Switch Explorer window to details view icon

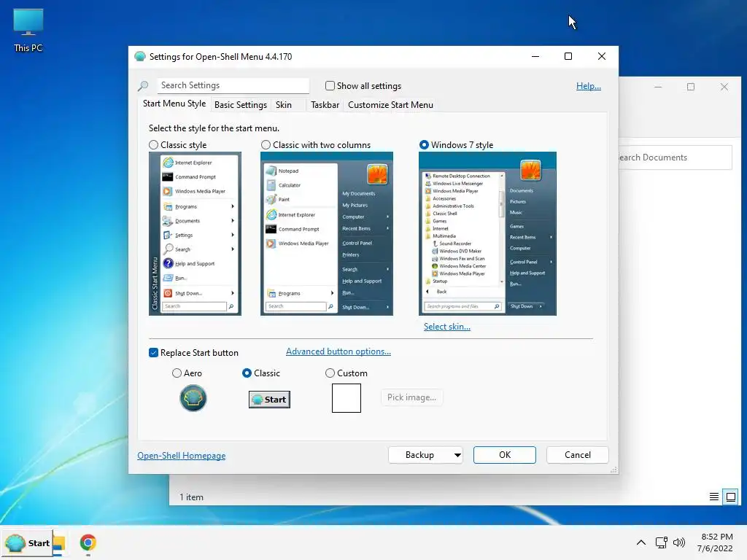[713, 497]
